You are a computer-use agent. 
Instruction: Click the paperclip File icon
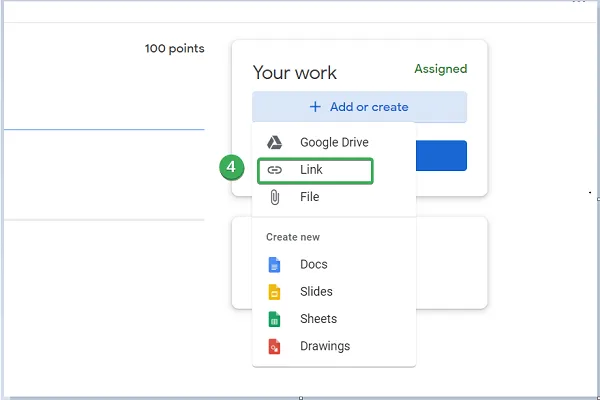[274, 197]
